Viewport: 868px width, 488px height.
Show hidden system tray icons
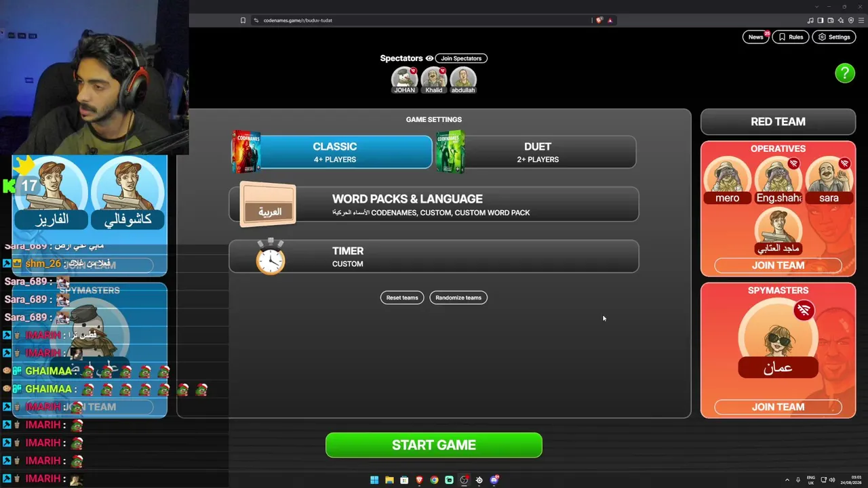click(787, 480)
